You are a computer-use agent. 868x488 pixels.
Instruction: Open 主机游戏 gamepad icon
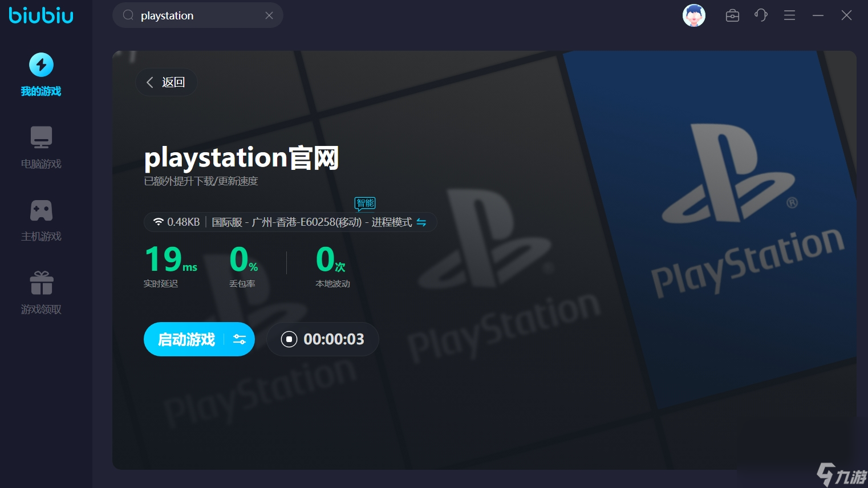pos(41,210)
